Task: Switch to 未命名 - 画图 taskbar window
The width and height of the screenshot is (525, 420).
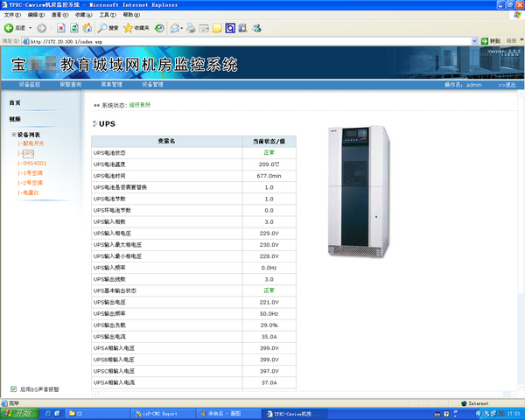Action: (228, 414)
